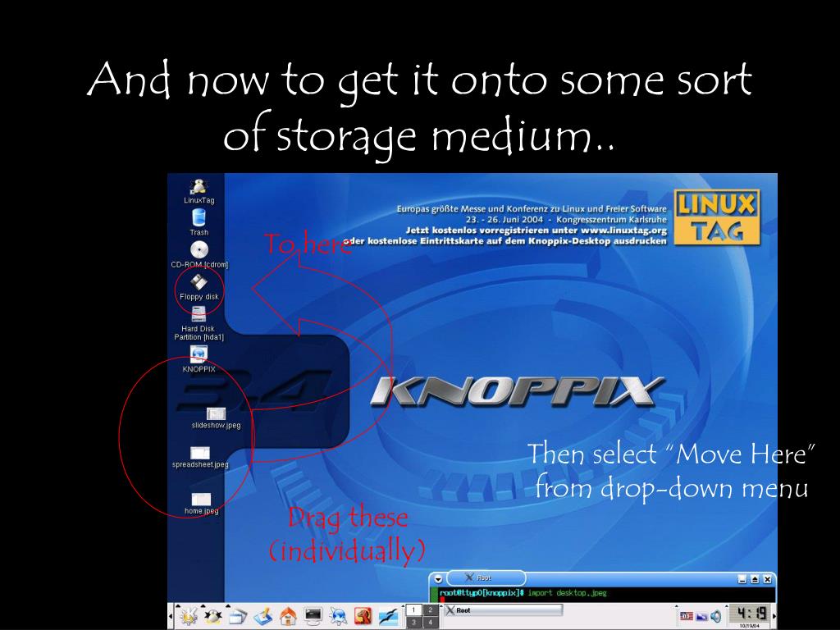
Task: Expand the arrow above the penguin menu
Action: 203,606
